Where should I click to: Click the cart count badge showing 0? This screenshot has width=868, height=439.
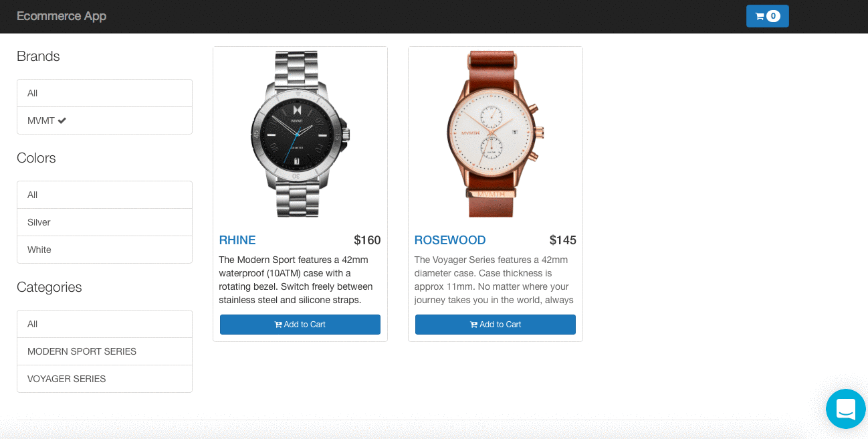pos(773,16)
